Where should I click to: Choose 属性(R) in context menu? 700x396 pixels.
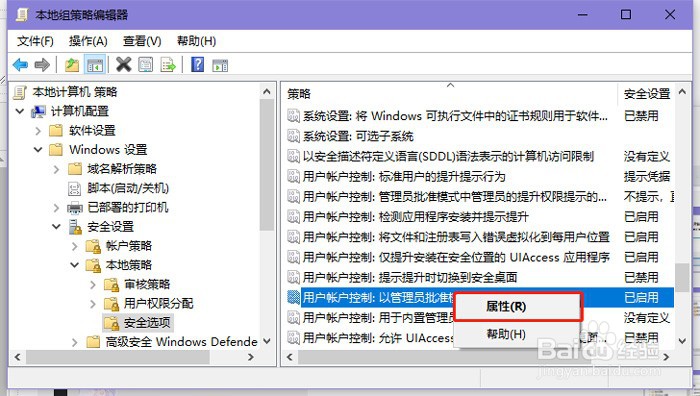518,307
